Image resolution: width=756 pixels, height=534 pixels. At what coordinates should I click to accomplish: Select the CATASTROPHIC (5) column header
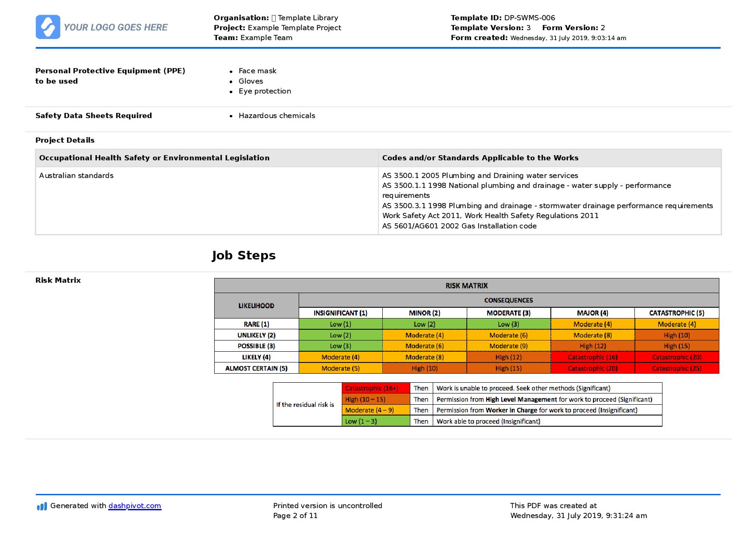click(x=676, y=313)
